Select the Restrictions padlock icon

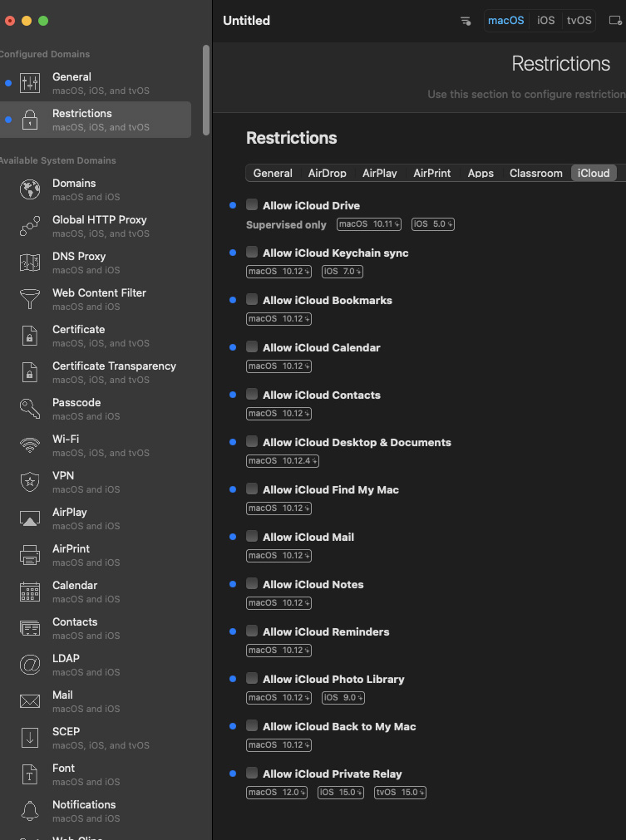click(x=30, y=120)
